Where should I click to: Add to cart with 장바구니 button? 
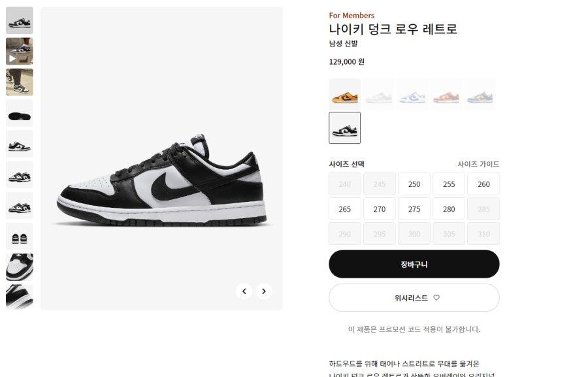pyautogui.click(x=414, y=264)
